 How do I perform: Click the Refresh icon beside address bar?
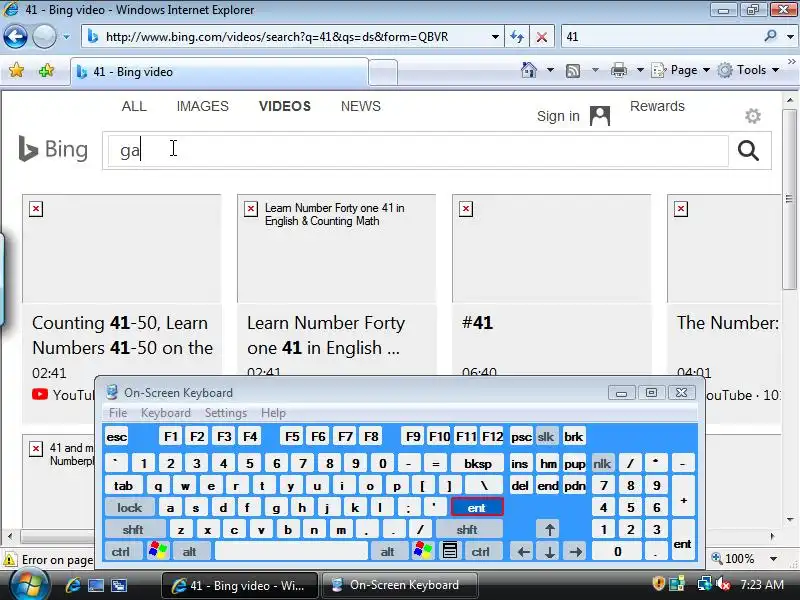[517, 37]
